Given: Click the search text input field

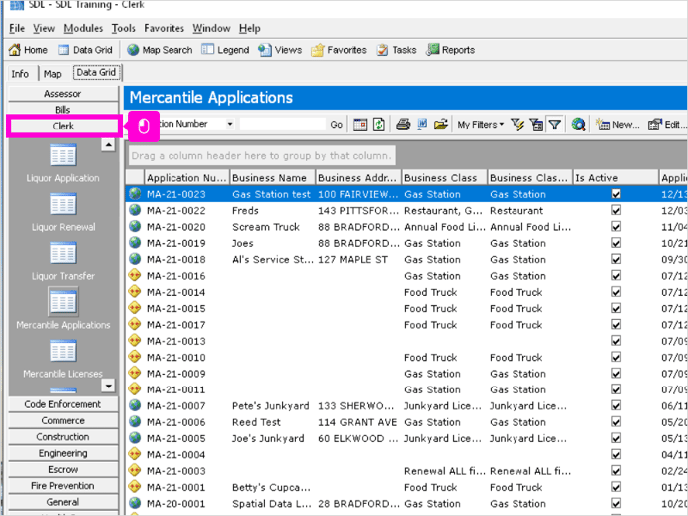Looking at the screenshot, I should pyautogui.click(x=282, y=124).
